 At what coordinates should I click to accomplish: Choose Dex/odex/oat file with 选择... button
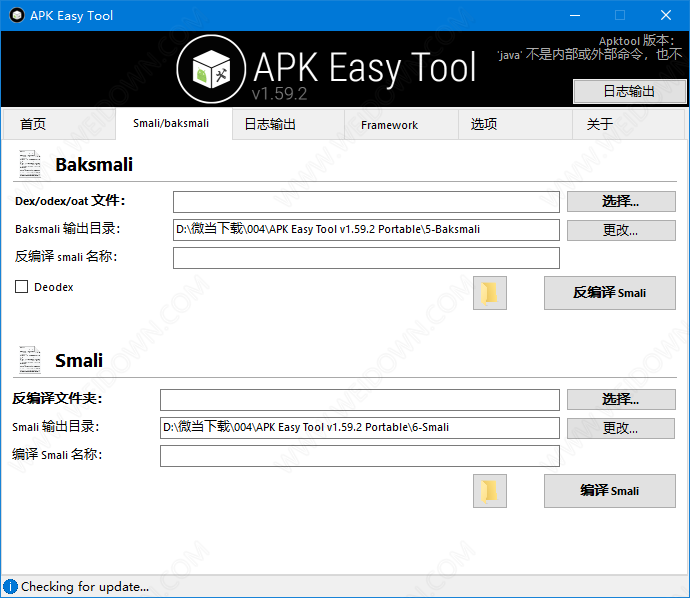point(621,202)
